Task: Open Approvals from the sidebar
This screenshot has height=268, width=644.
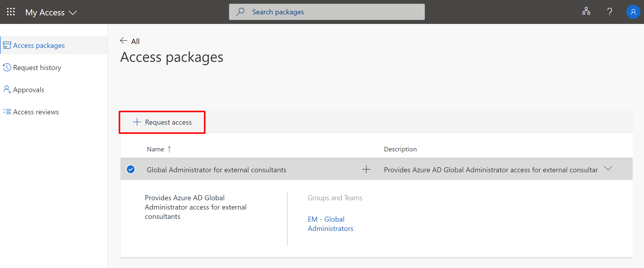Action: click(29, 89)
